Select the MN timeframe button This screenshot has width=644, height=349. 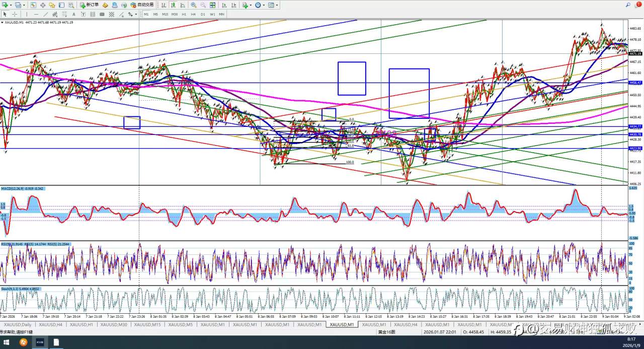coord(221,14)
